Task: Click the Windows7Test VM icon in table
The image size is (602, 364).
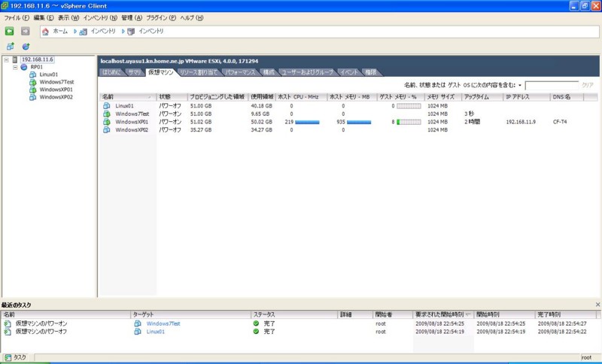Action: click(x=107, y=114)
